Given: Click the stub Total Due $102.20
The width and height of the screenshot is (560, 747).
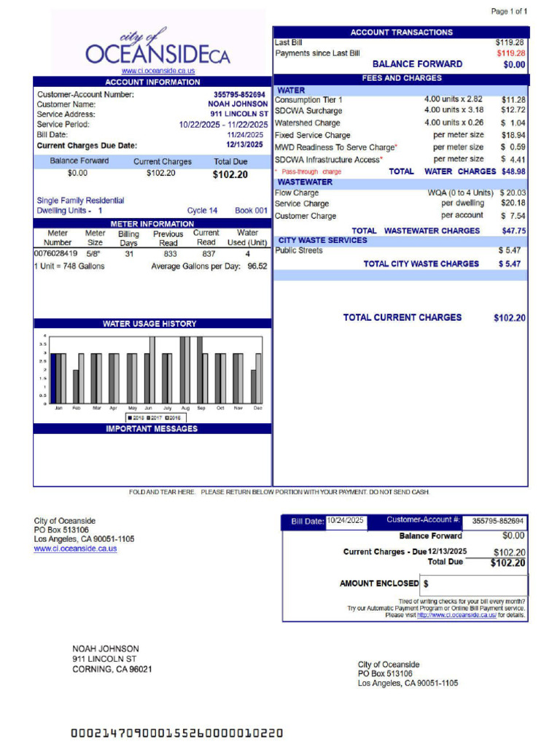Looking at the screenshot, I should [x=507, y=562].
